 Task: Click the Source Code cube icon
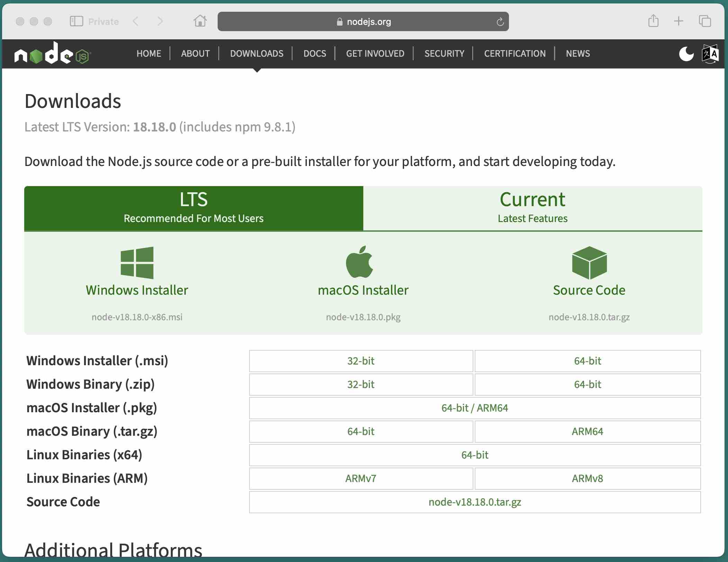click(589, 263)
